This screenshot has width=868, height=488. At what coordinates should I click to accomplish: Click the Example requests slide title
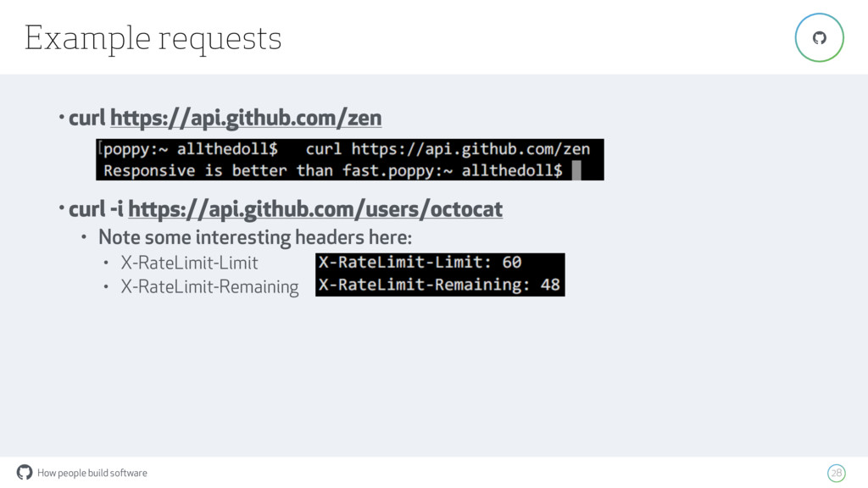(153, 38)
